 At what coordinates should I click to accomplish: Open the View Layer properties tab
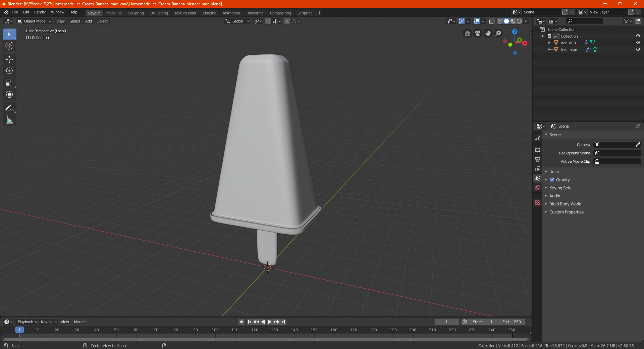(x=538, y=169)
